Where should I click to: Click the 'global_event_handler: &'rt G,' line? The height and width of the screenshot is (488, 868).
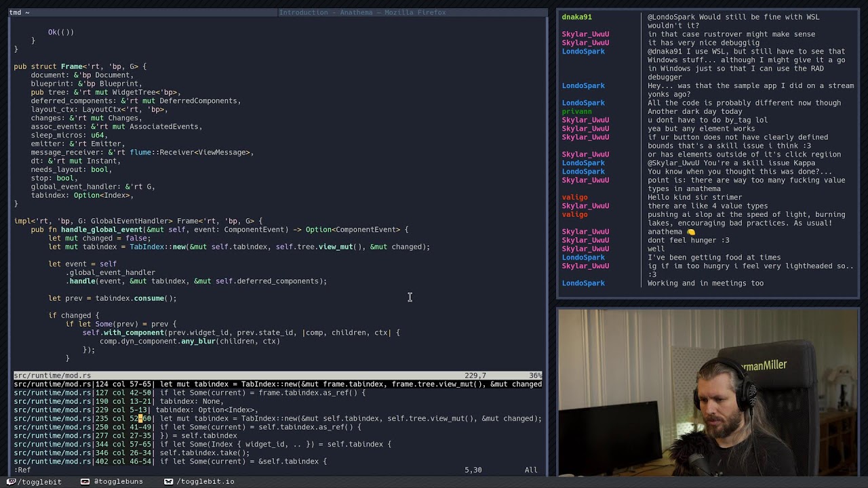click(x=93, y=186)
